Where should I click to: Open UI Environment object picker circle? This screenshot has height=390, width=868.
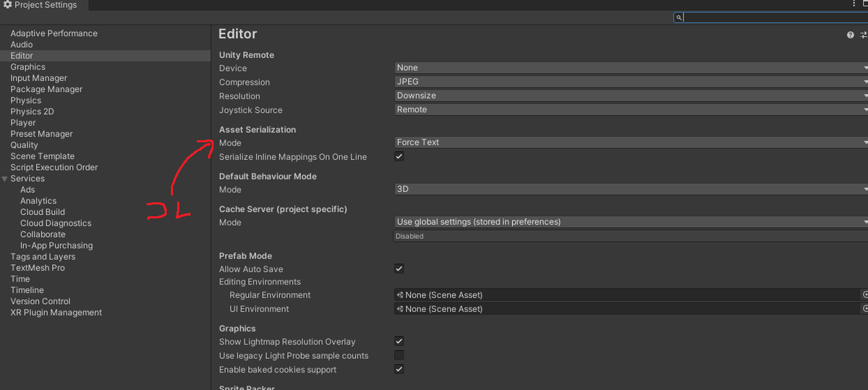[865, 309]
